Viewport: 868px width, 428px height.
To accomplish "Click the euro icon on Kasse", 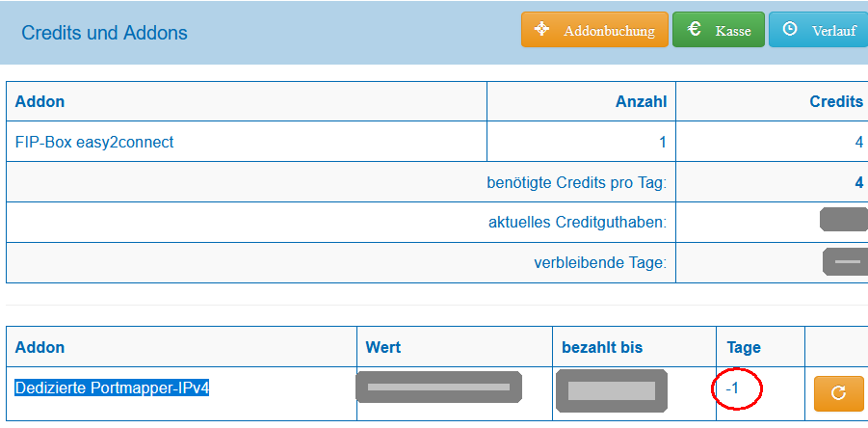I will 694,30.
